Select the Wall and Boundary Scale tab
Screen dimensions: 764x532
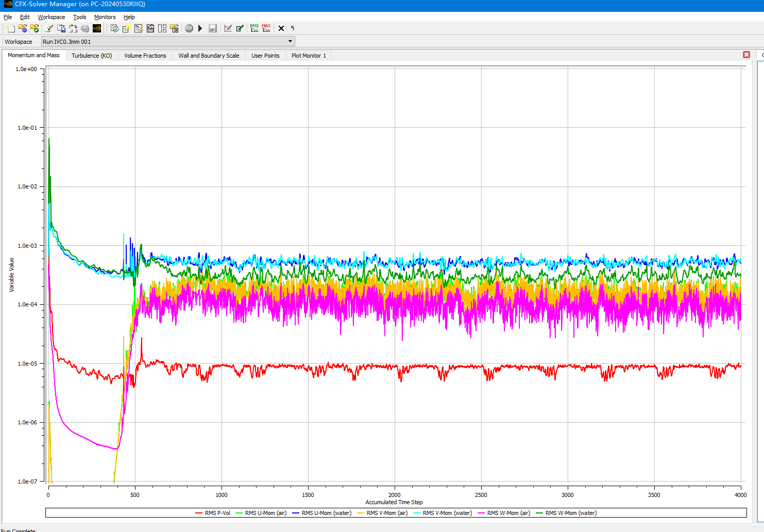tap(209, 56)
